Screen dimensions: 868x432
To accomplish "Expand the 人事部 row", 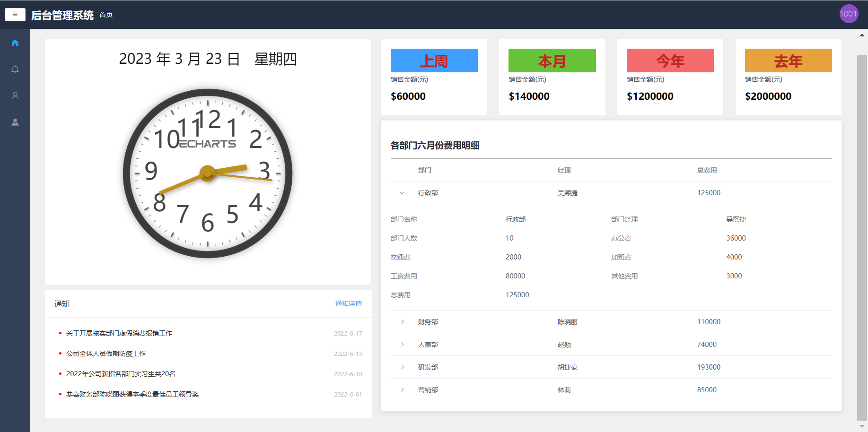I will click(402, 345).
